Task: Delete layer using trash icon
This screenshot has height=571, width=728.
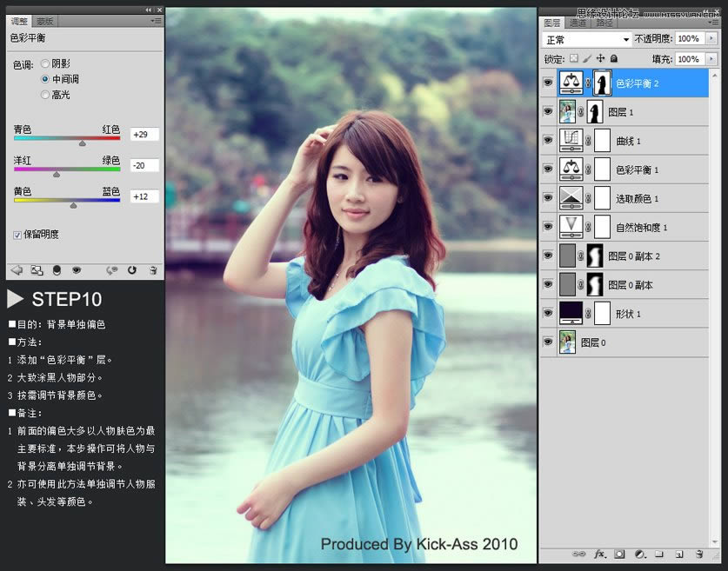Action: tap(698, 554)
